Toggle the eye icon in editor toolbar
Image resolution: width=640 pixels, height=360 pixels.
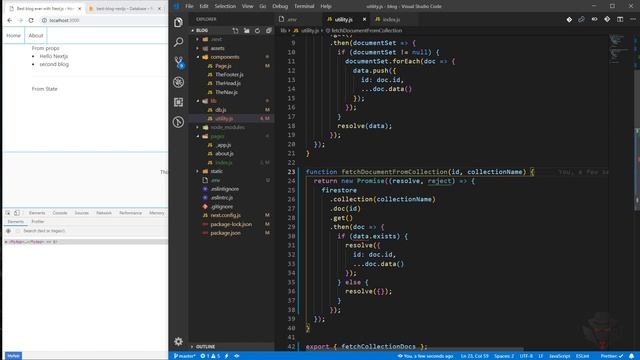[x=594, y=19]
